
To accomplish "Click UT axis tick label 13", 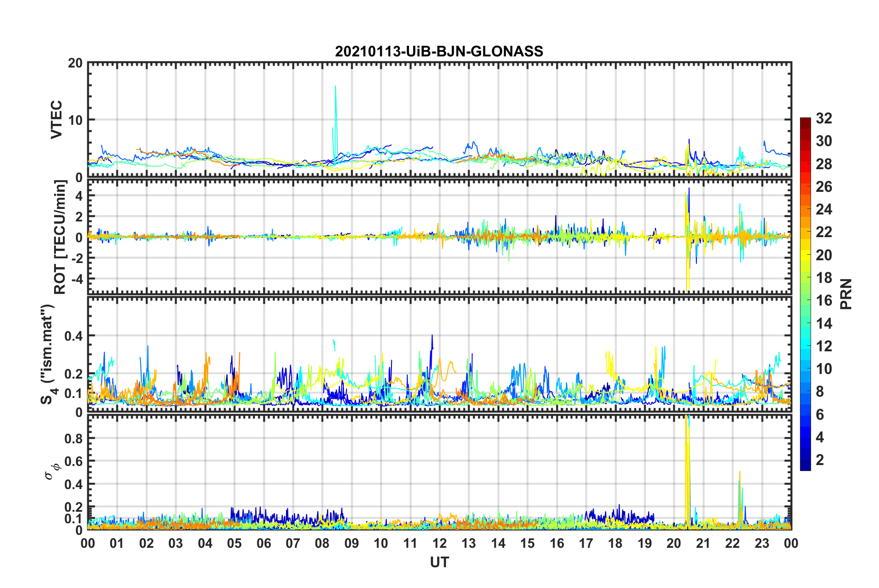I will point(469,543).
